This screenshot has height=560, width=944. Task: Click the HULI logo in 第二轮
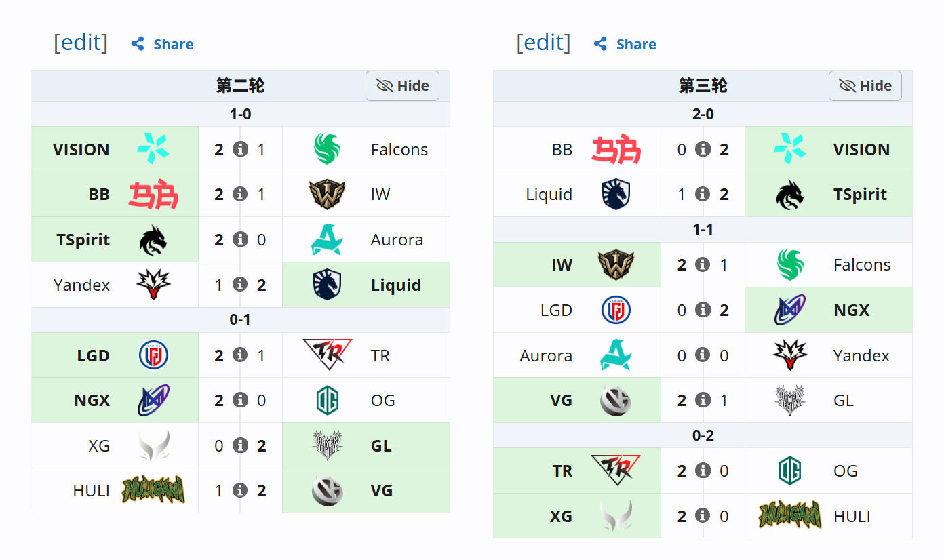(x=153, y=490)
